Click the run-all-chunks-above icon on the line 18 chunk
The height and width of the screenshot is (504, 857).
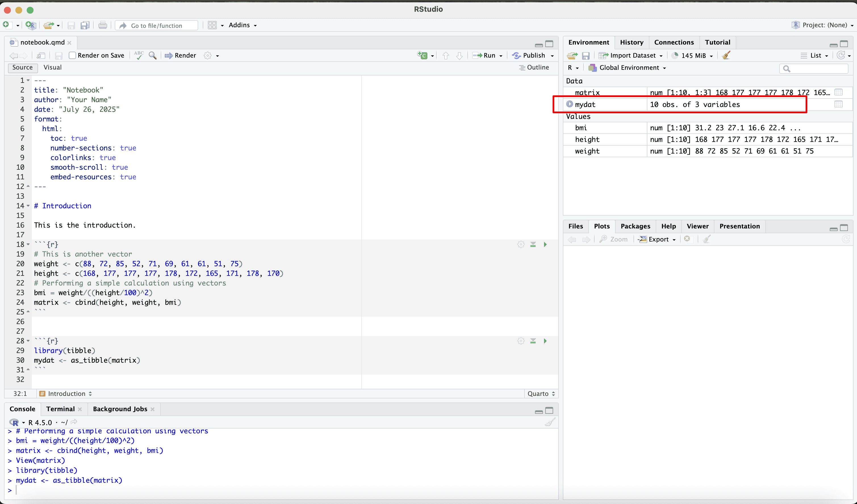[x=533, y=245]
